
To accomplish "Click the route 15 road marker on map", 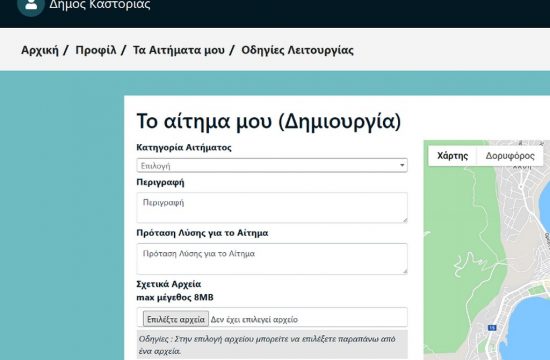I will click(492, 327).
